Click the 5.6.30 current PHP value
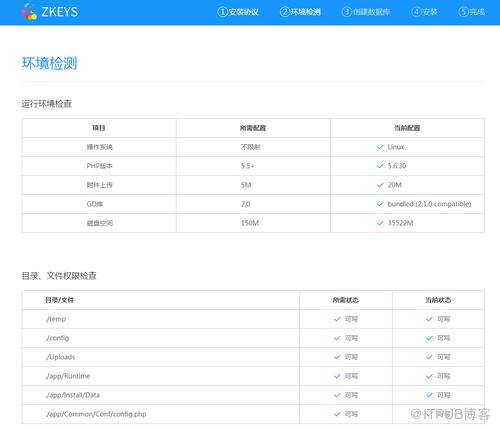Image resolution: width=500 pixels, height=429 pixels. [x=397, y=166]
